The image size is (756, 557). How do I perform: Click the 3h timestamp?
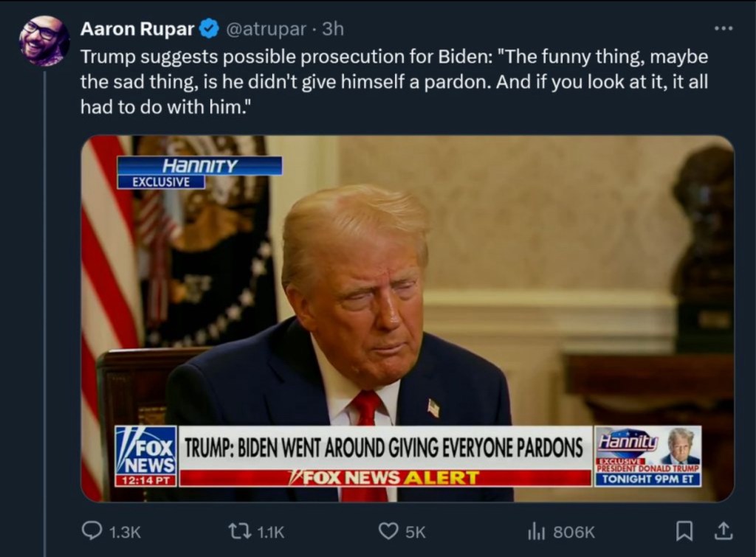[x=333, y=29]
